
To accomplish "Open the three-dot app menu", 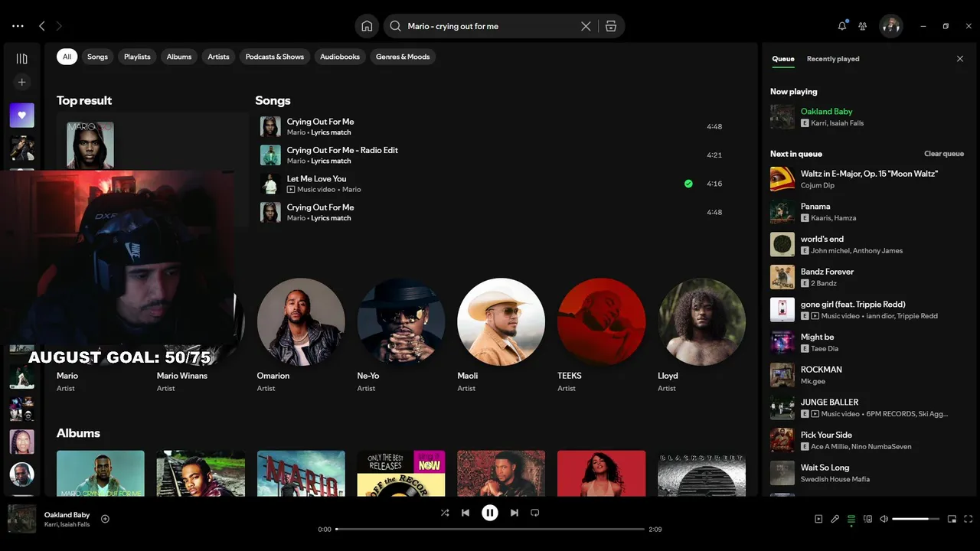I will pyautogui.click(x=18, y=26).
